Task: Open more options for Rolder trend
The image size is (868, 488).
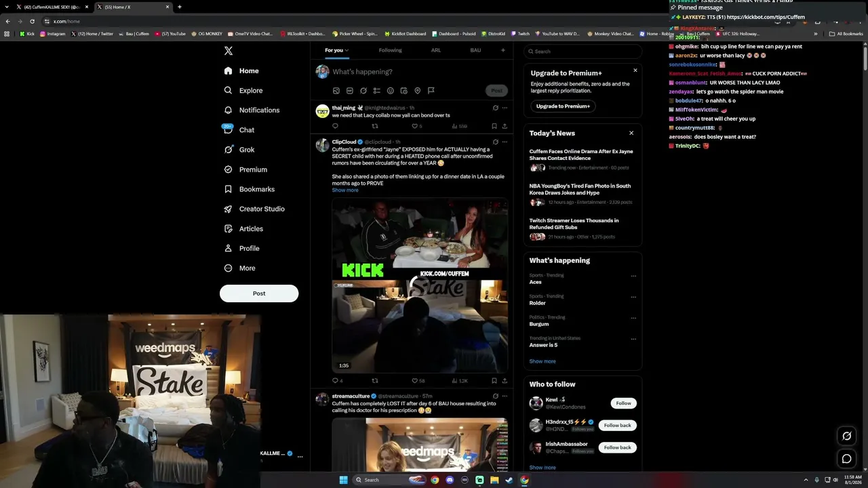Action: pos(633,297)
